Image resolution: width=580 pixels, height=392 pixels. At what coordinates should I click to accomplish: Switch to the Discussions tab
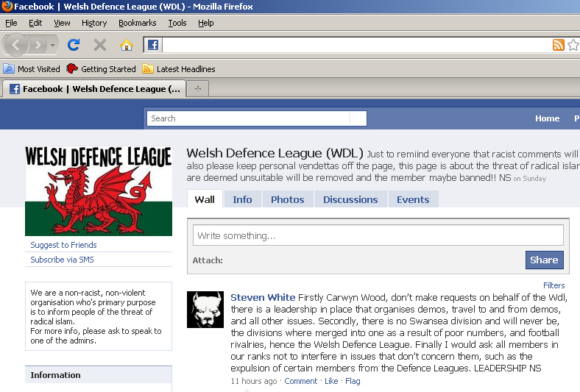click(x=350, y=199)
